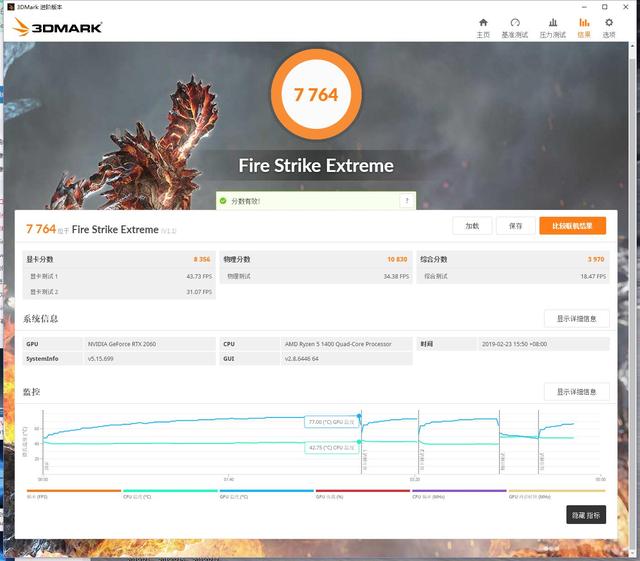Click the timestamp 2019-02-23 15:50 +08:00
Image resolution: width=640 pixels, height=561 pixels.
(x=514, y=344)
